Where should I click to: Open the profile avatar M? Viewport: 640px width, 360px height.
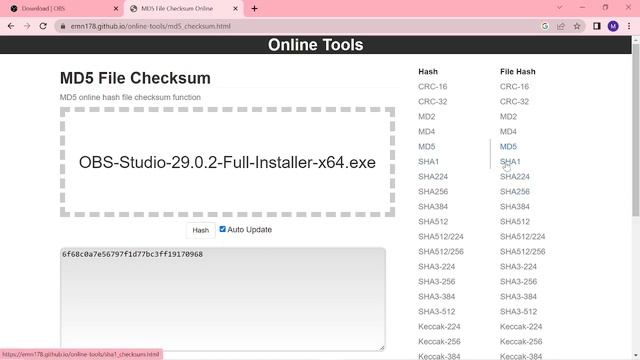[613, 26]
